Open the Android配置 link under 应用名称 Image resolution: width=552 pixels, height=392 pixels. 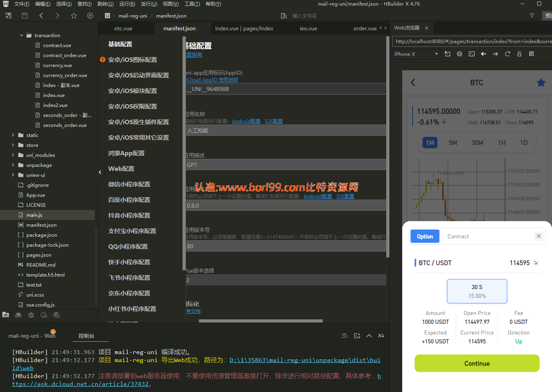[246, 121]
